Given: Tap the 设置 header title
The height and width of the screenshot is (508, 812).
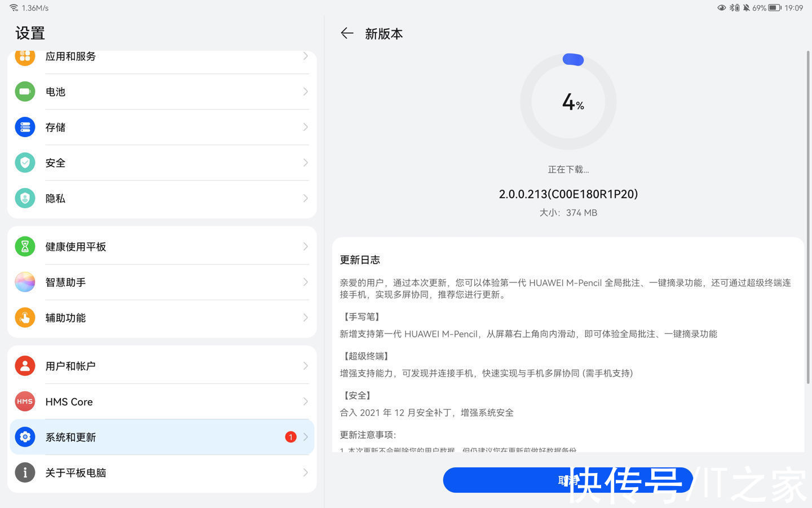Looking at the screenshot, I should (30, 33).
